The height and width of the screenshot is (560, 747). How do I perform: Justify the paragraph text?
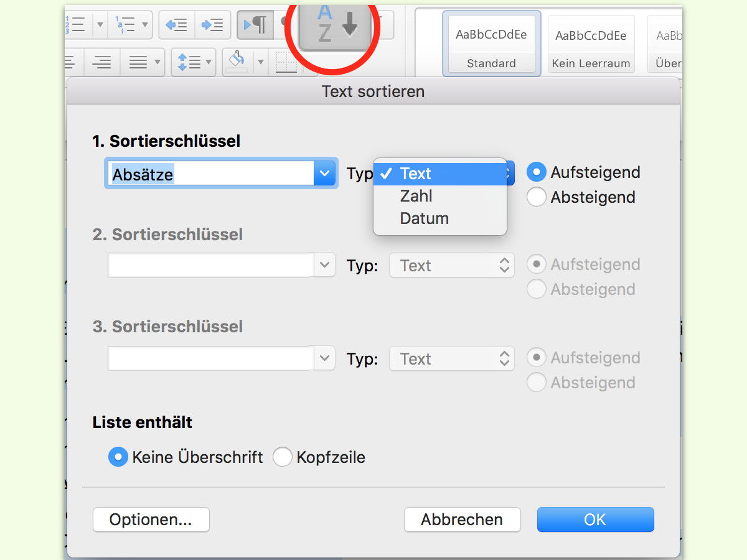tap(138, 62)
